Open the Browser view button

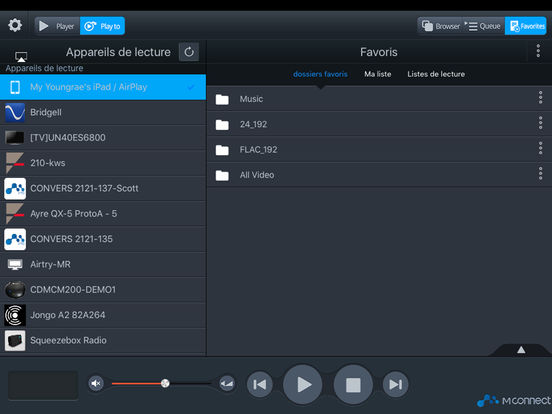(440, 26)
